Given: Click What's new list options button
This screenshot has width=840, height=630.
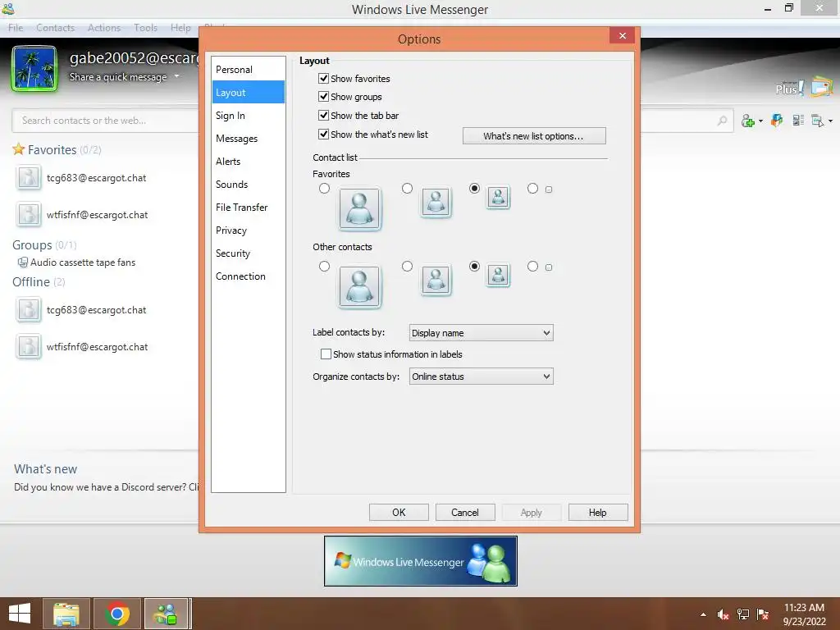Looking at the screenshot, I should [x=534, y=136].
